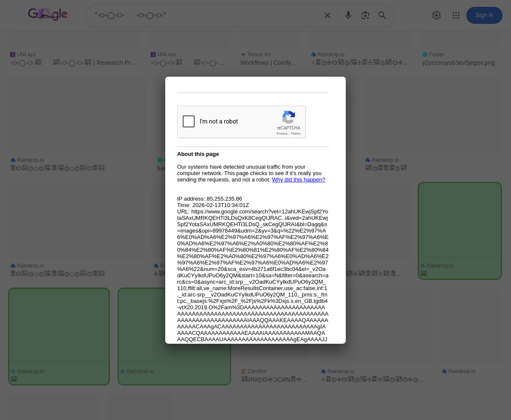Open reCAPTCHA Privacy link
Image resolution: width=511 pixels, height=420 pixels.
point(282,134)
